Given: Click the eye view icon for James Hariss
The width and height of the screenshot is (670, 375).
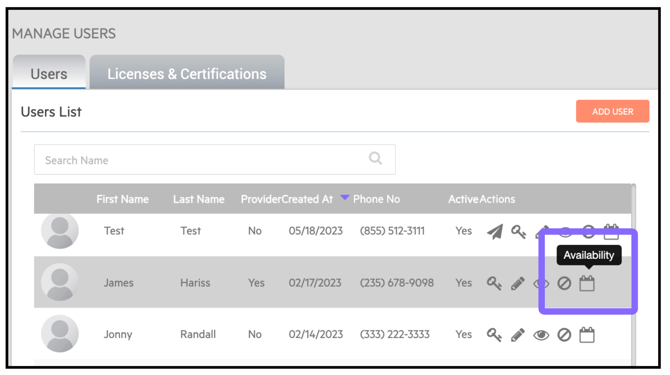Looking at the screenshot, I should click(x=541, y=284).
